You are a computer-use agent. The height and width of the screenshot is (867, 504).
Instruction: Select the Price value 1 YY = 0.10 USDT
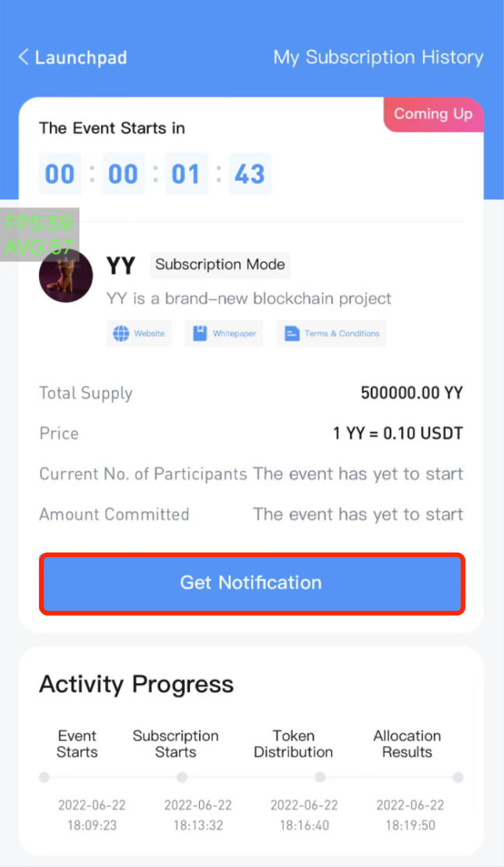pos(398,433)
